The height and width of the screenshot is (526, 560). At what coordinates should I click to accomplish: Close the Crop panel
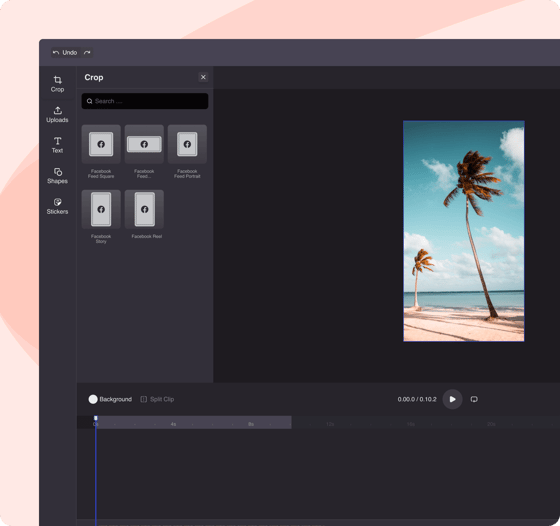(x=203, y=77)
